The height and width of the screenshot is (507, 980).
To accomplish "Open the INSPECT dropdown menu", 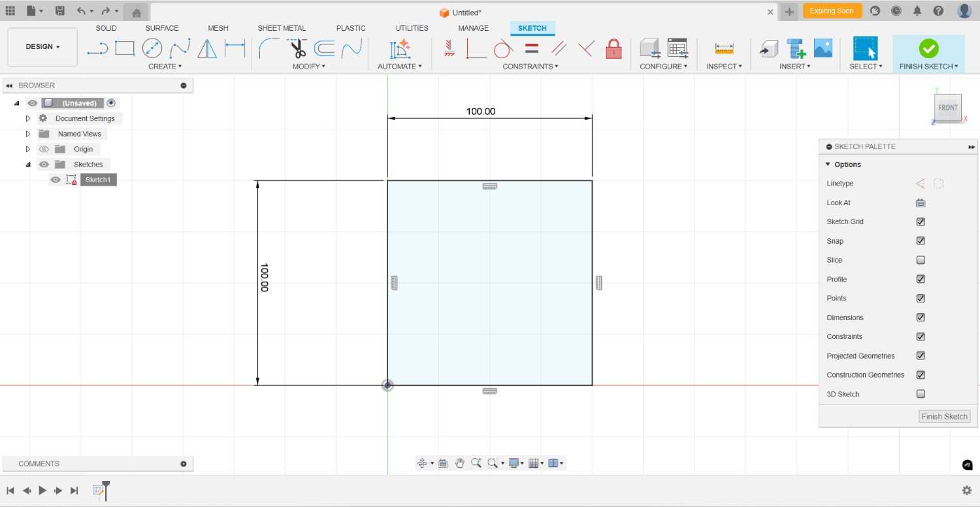I will (x=725, y=66).
